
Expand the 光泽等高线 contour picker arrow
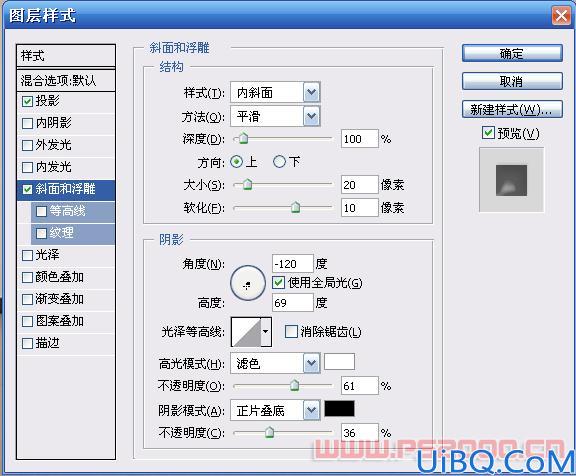(266, 332)
